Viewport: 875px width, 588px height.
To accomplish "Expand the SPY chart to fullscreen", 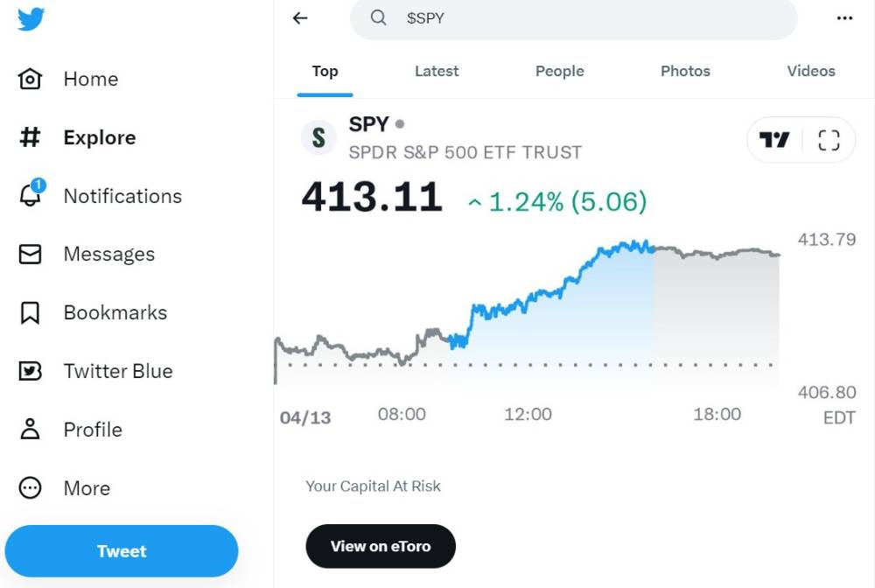I will click(x=828, y=140).
